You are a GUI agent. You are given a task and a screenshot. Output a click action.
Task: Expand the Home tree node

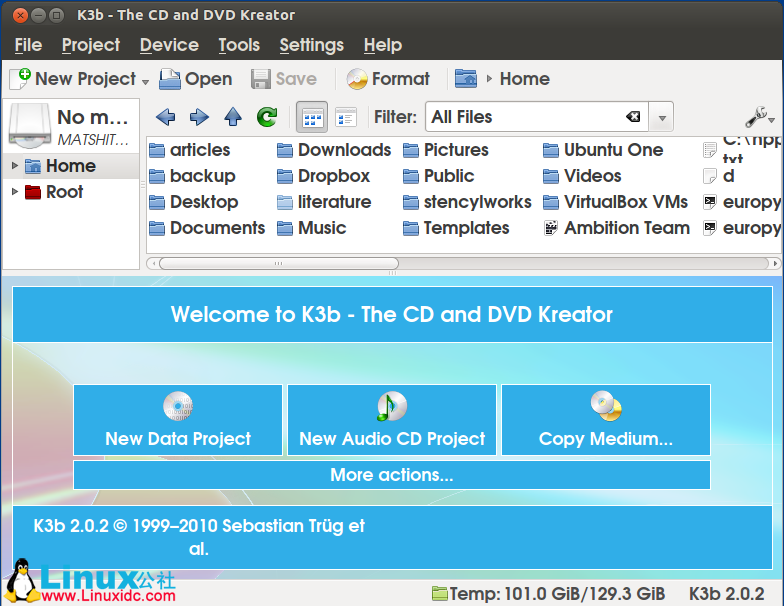[x=15, y=166]
